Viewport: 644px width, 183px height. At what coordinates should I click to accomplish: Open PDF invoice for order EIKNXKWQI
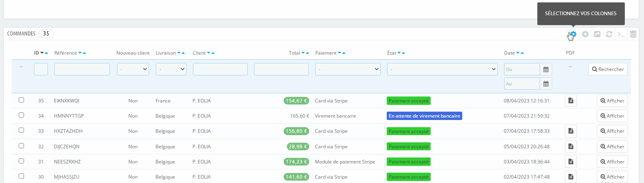pos(571,101)
